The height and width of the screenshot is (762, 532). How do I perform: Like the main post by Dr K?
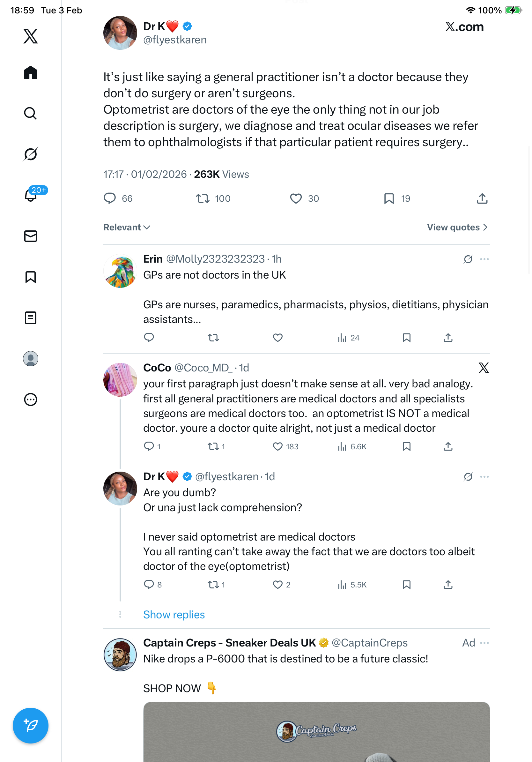[296, 198]
